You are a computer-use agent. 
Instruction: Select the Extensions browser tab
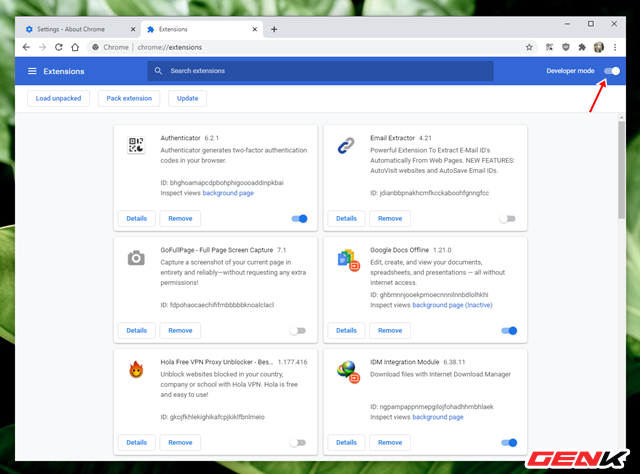click(202, 29)
